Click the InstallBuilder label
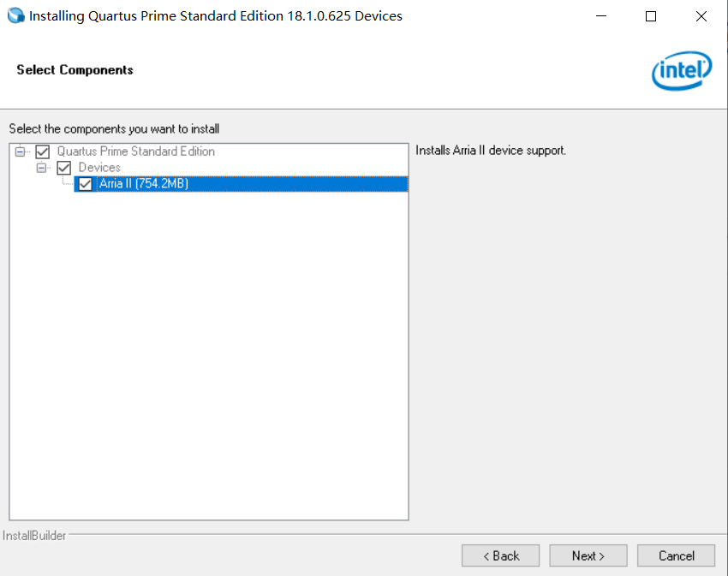 tap(34, 536)
